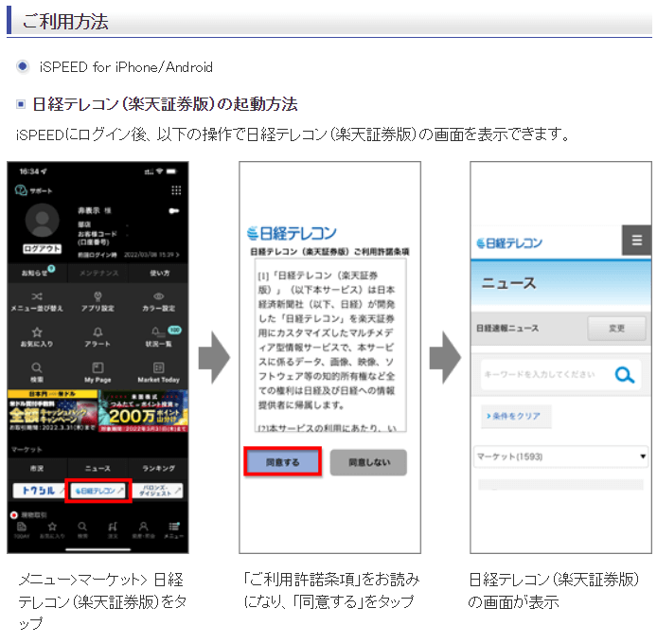This screenshot has width=657, height=644.
Task: Click the 条件をクリア link
Action: coord(516,416)
